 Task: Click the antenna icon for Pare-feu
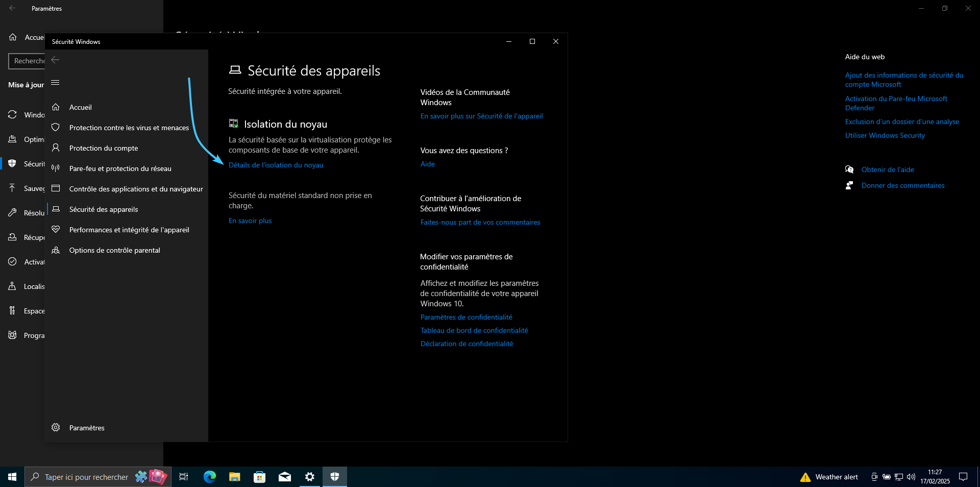56,168
